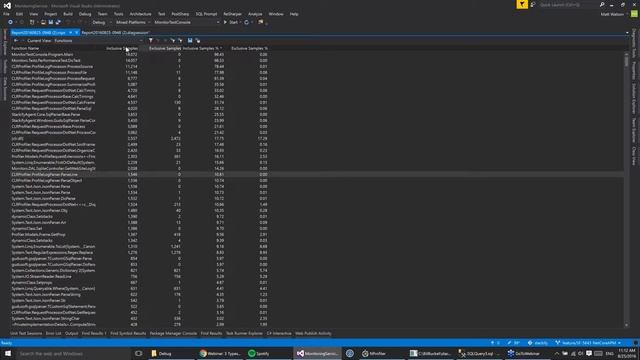Select the StackifyAgent.Core.SqlParserBase.Parse row

[x=317, y=114]
